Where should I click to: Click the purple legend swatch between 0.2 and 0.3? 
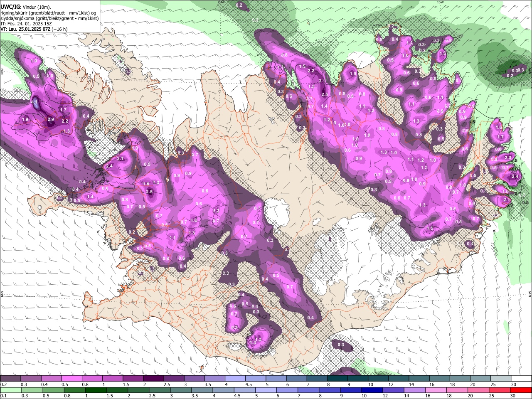pyautogui.click(x=11, y=379)
